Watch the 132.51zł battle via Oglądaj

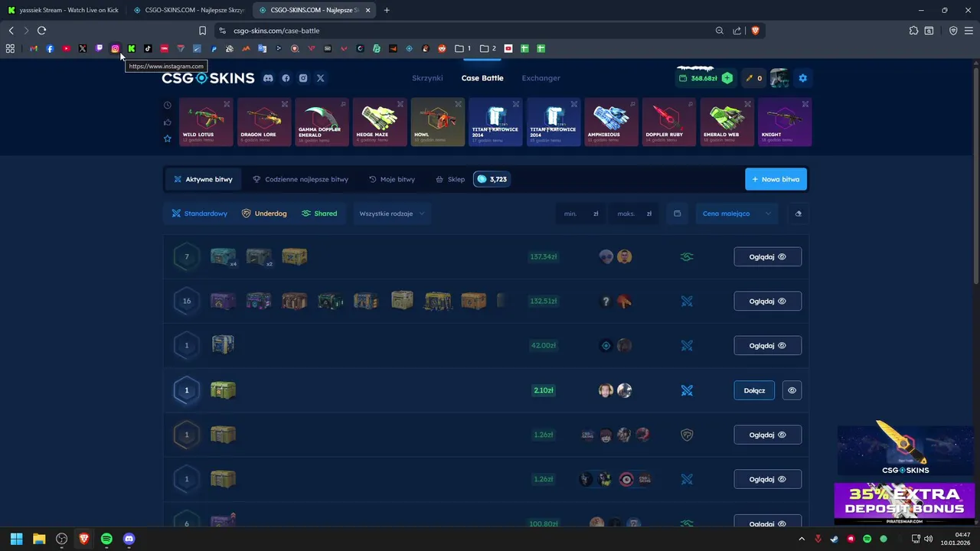tap(768, 302)
